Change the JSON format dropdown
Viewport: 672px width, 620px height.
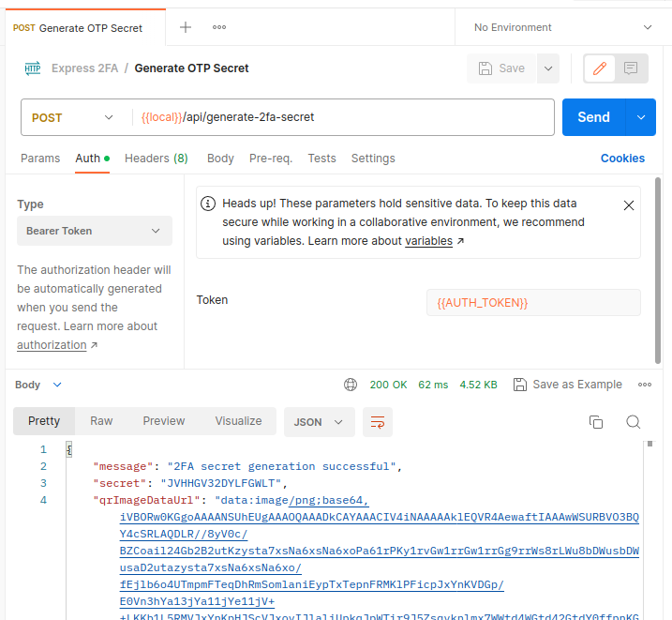320,422
